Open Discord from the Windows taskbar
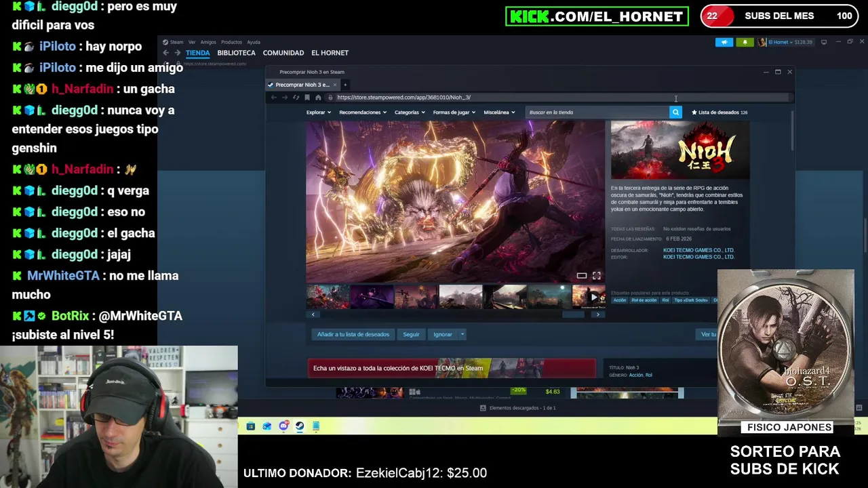 283,426
